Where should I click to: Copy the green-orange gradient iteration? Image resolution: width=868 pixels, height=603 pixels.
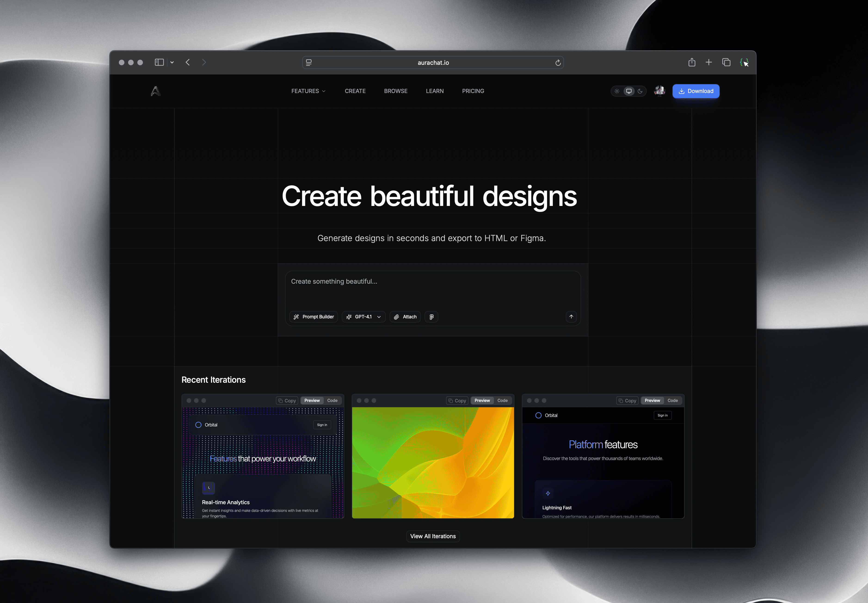click(457, 401)
